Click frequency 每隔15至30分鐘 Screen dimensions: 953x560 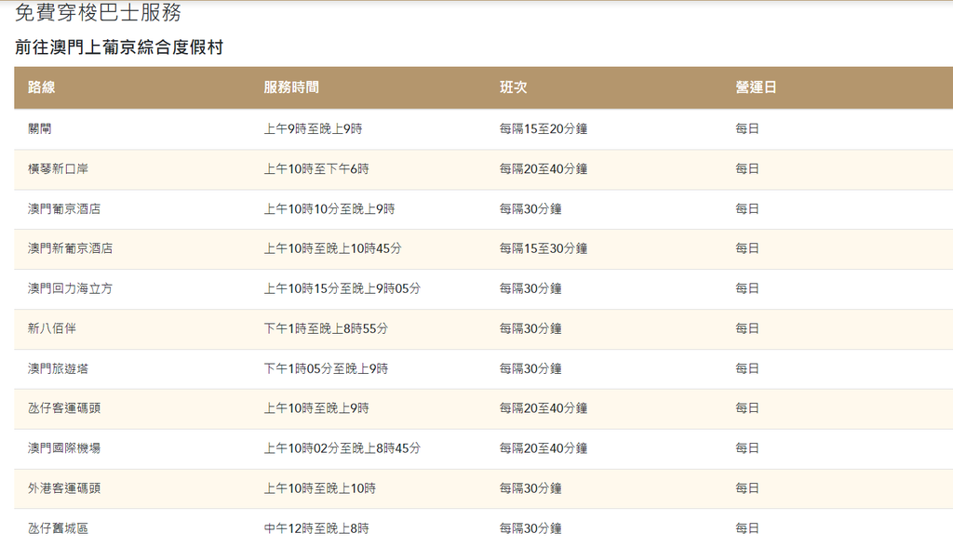click(x=544, y=248)
